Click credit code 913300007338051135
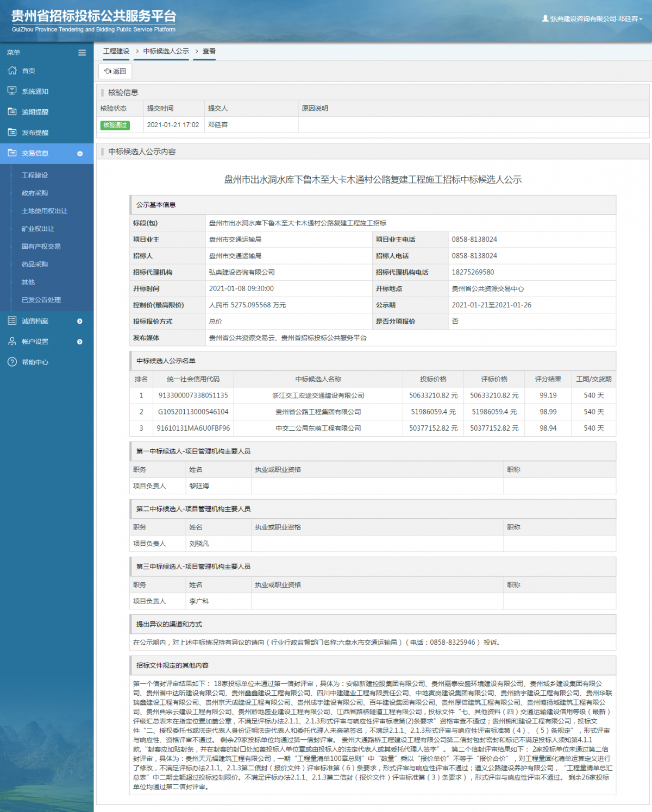This screenshot has width=652, height=812. [x=193, y=395]
